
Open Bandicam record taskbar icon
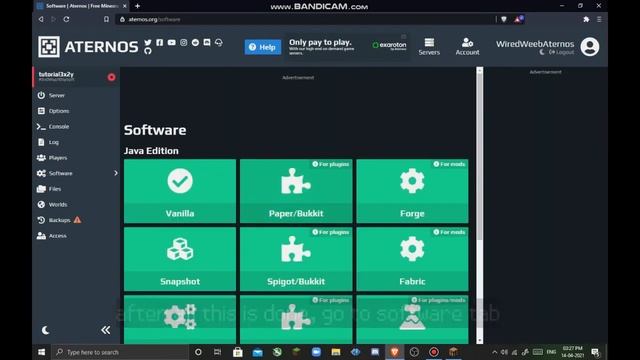[x=433, y=352]
